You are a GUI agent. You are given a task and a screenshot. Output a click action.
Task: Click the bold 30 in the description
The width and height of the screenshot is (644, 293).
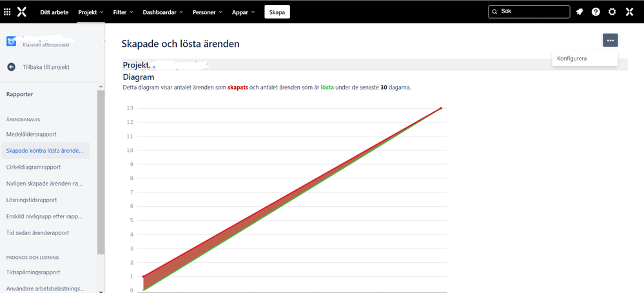coord(384,88)
